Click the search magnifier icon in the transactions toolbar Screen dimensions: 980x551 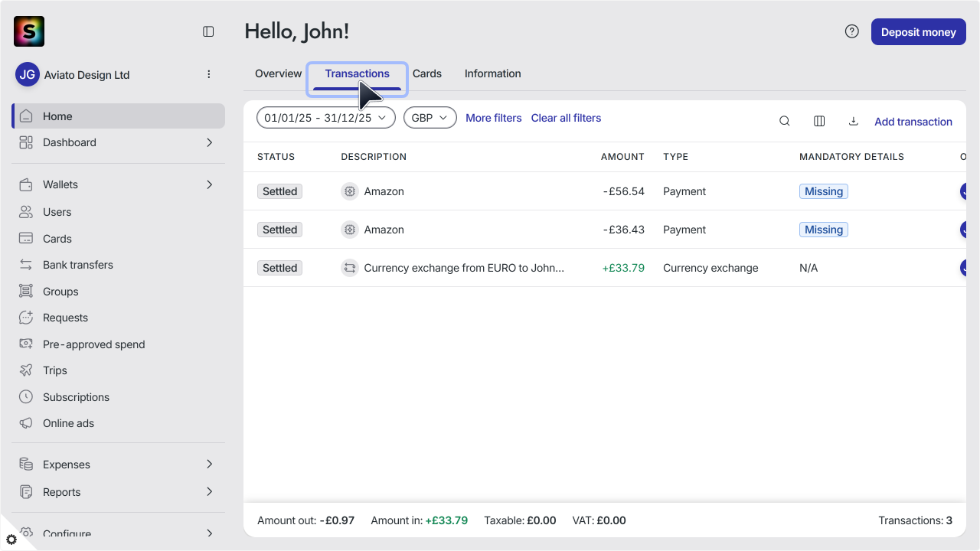(x=784, y=121)
